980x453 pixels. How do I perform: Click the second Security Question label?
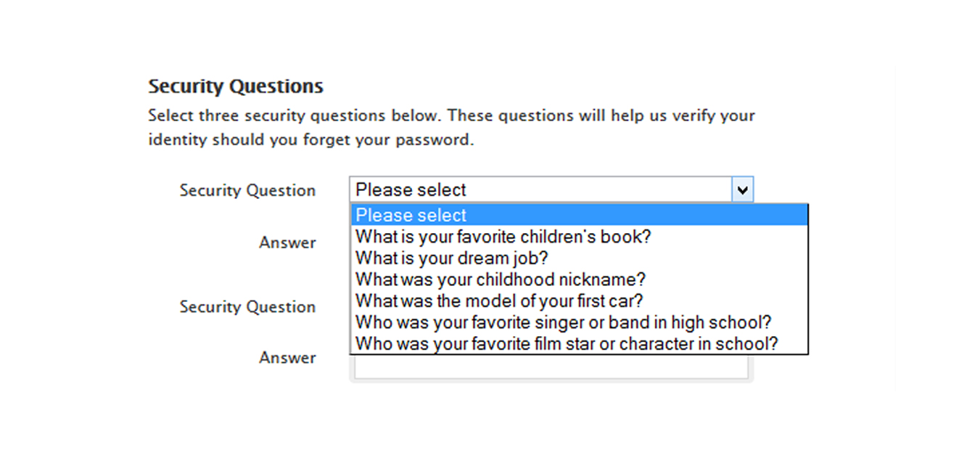247,307
